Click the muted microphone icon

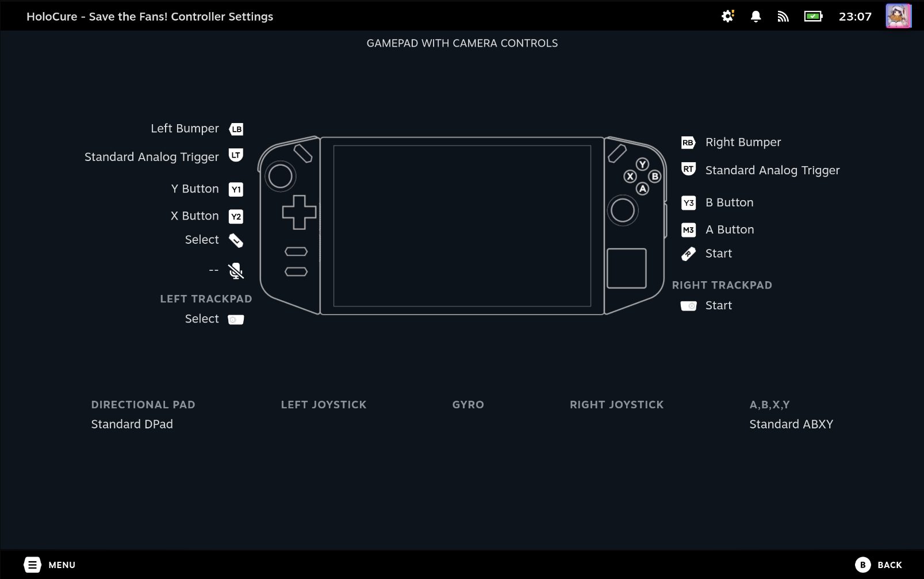coord(236,271)
